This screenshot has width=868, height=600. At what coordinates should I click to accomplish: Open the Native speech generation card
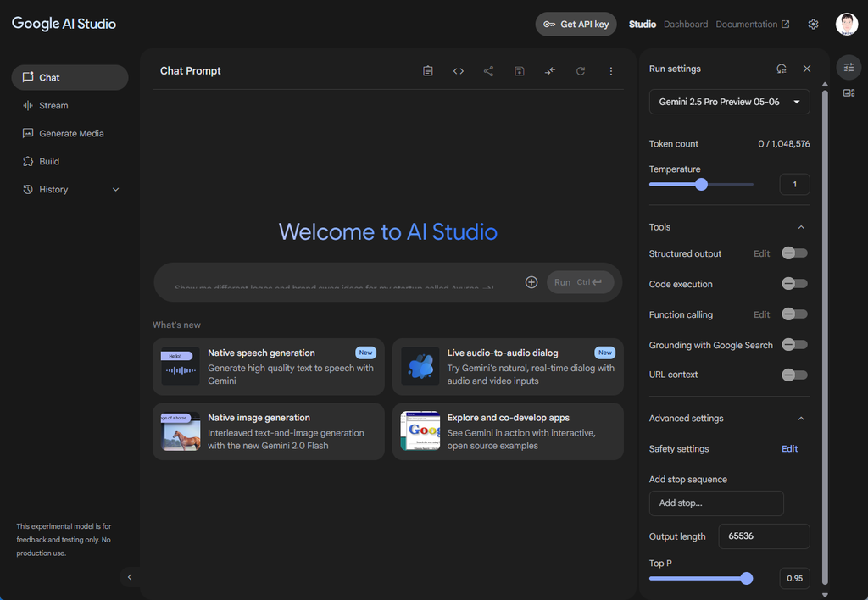(269, 366)
